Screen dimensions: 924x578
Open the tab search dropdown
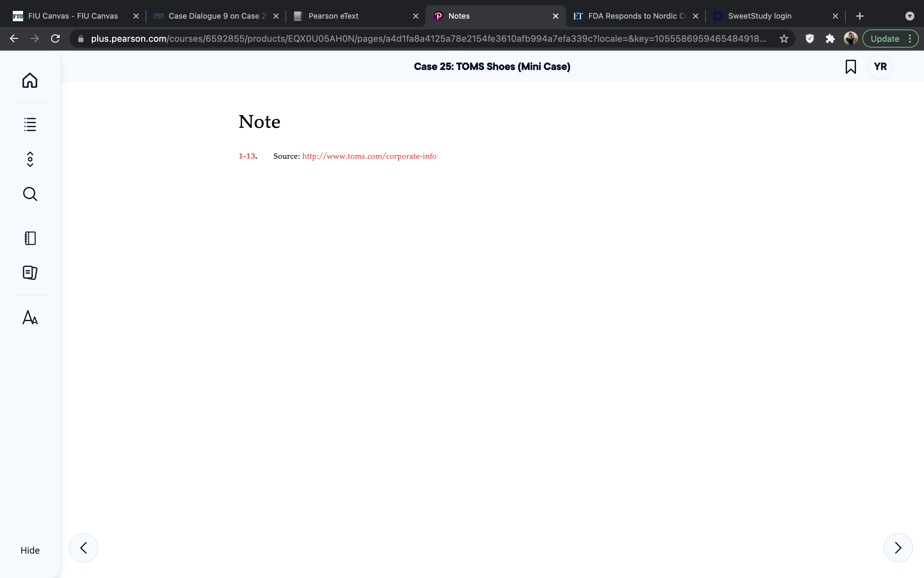click(910, 16)
